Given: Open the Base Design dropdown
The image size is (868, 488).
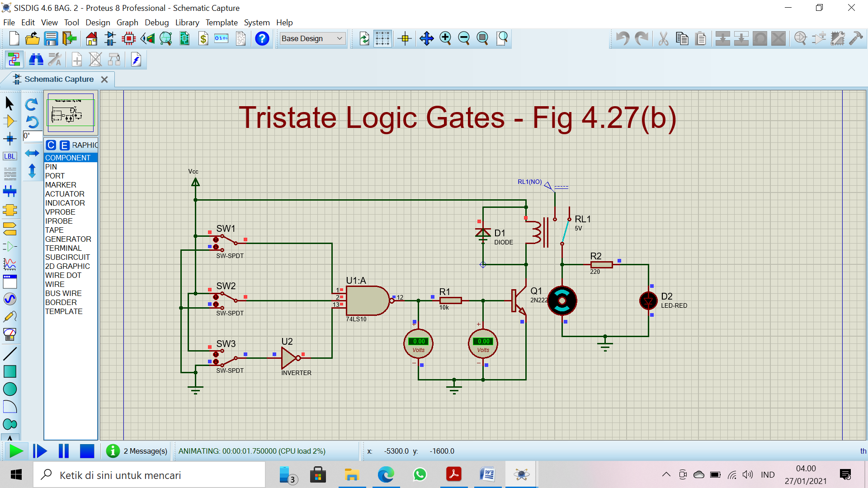Looking at the screenshot, I should [312, 38].
